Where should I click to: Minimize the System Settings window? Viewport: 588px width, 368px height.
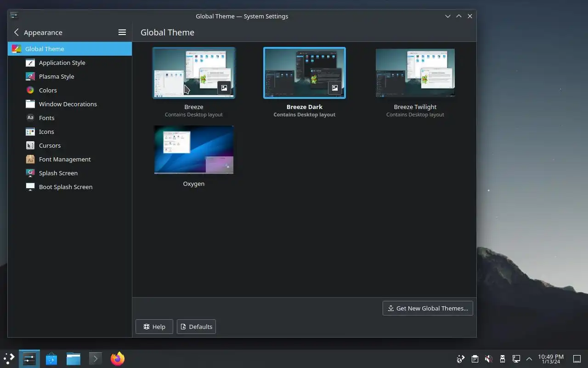pyautogui.click(x=447, y=16)
